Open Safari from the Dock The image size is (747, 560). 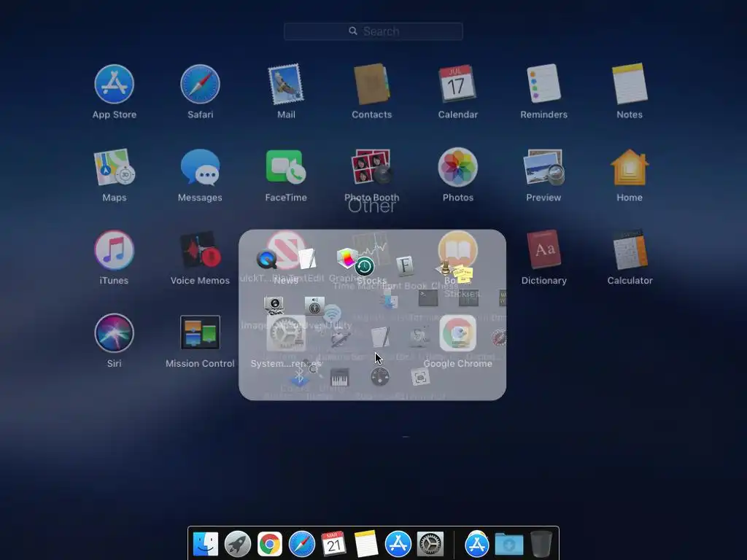coord(301,544)
